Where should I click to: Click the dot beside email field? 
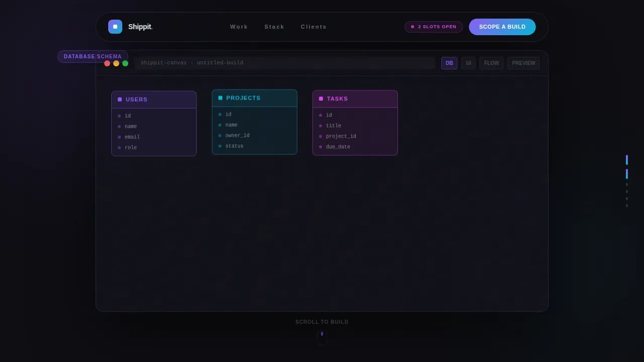[x=119, y=137]
